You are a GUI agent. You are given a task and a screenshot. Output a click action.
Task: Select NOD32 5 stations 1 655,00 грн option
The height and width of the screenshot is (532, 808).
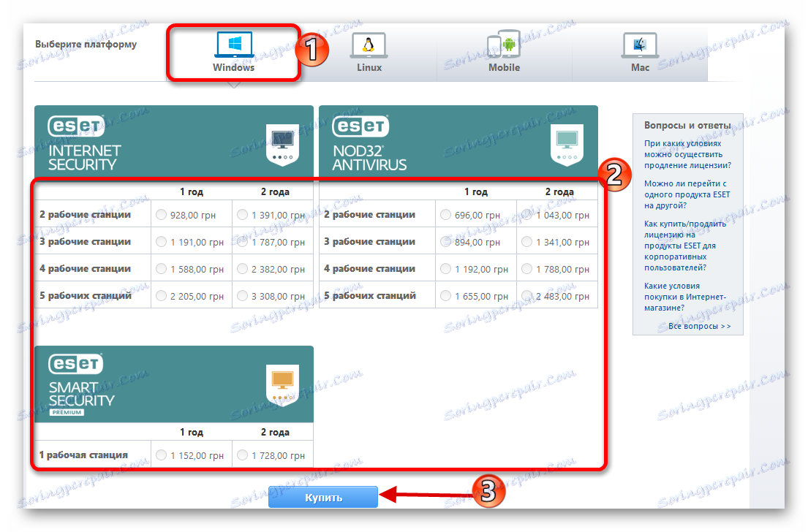[446, 296]
